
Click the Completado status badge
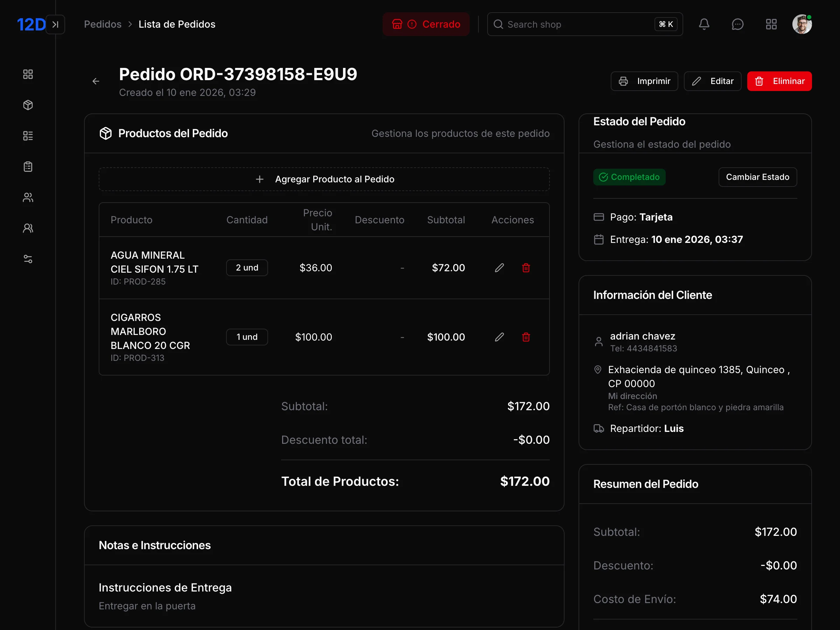[x=629, y=177]
